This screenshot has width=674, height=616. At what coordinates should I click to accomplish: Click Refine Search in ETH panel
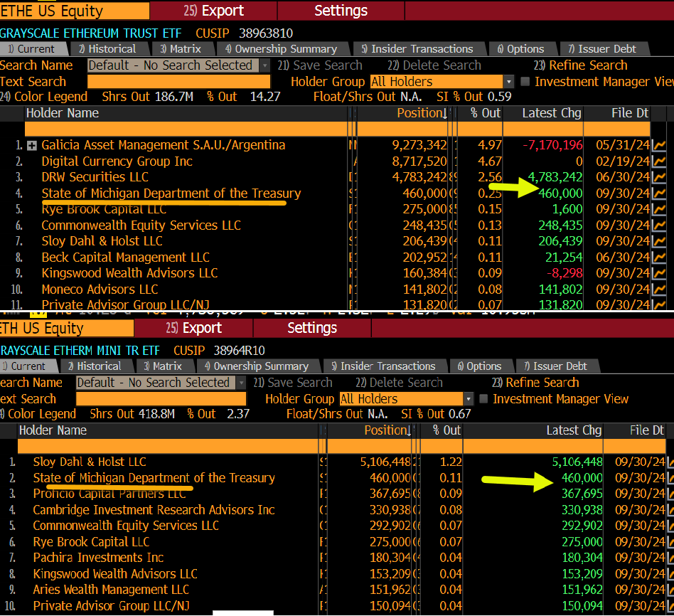coord(535,383)
